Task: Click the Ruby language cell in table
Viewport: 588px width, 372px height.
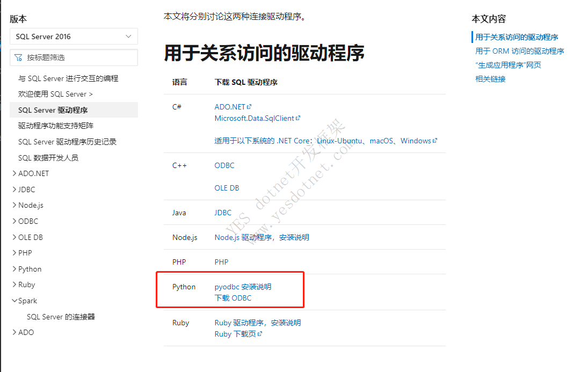Action: (180, 323)
